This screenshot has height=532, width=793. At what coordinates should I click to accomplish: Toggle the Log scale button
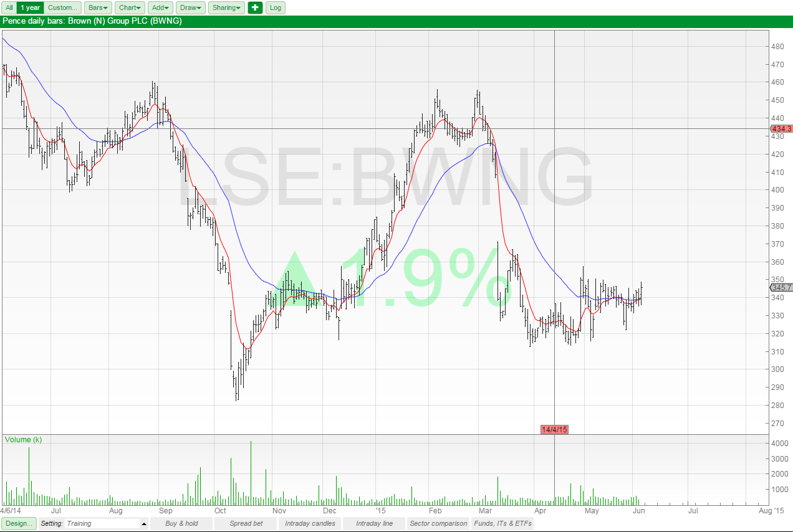tap(276, 7)
